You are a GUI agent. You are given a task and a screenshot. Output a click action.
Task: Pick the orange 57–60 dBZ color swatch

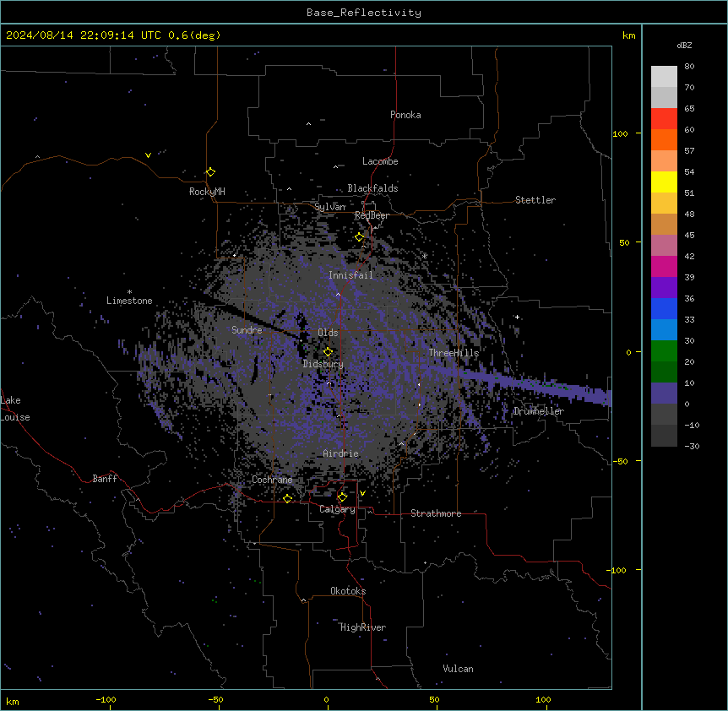pyautogui.click(x=664, y=139)
